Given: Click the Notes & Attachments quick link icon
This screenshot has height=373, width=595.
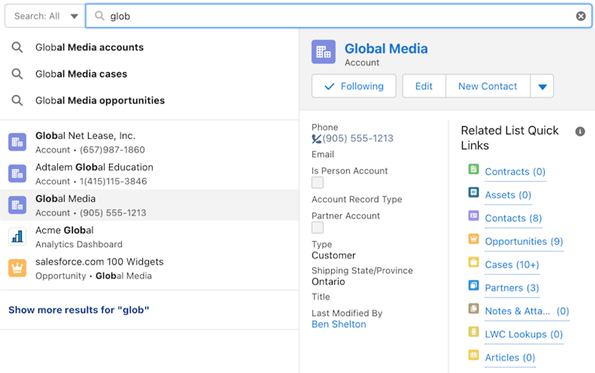Looking at the screenshot, I should point(474,308).
